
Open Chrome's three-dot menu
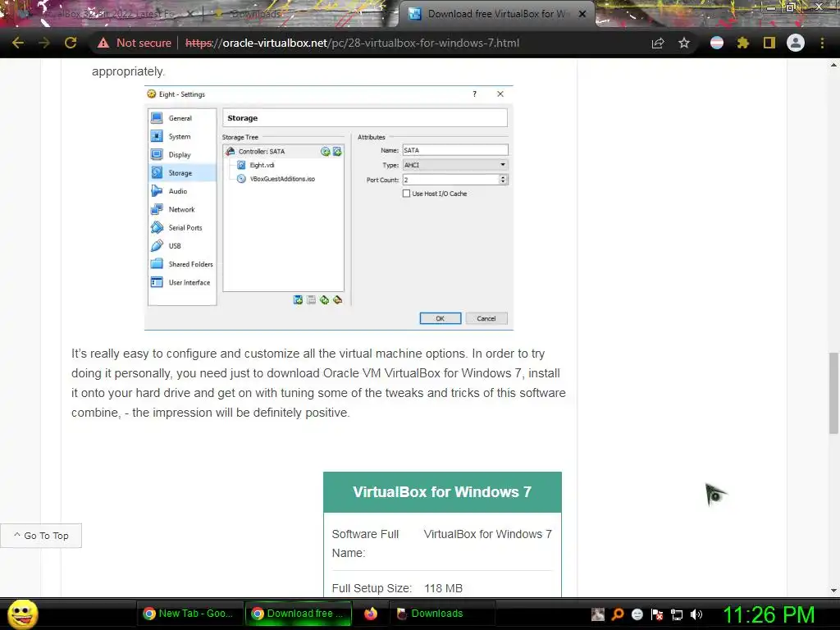pyautogui.click(x=822, y=43)
